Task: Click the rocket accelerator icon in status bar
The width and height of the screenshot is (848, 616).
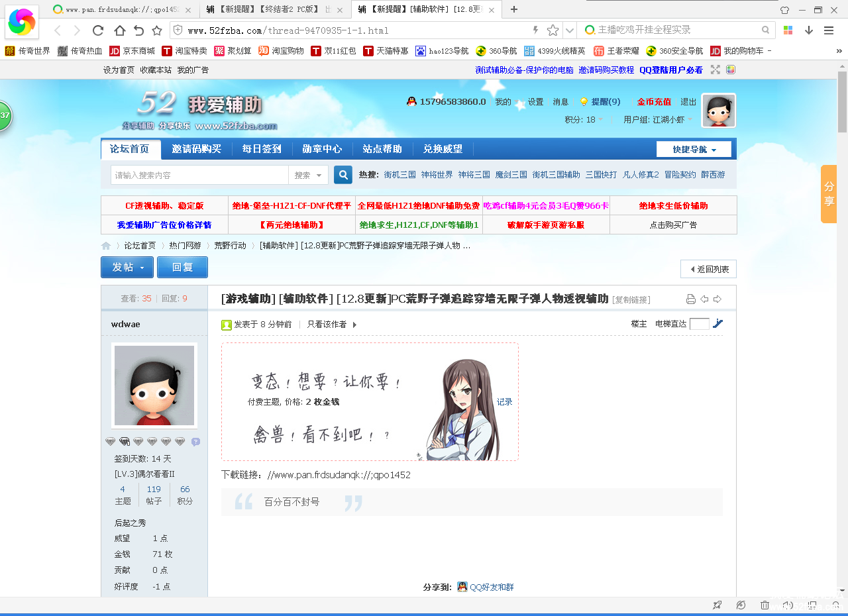Action: coord(717,605)
